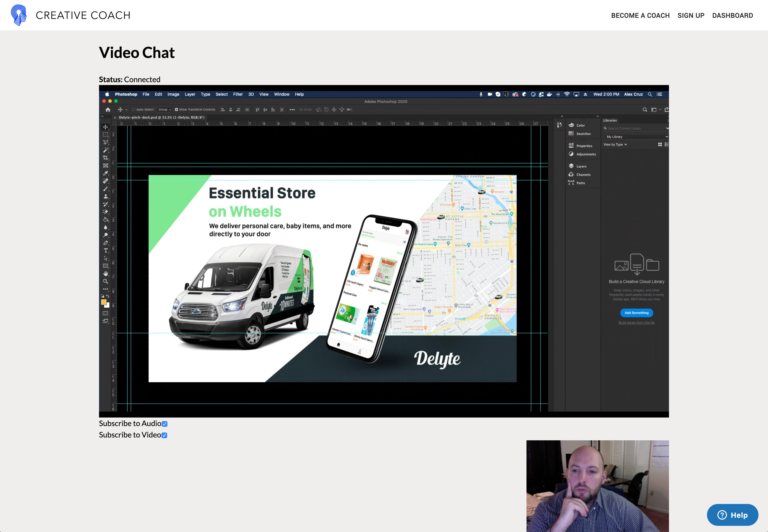Select the Crop tool
The height and width of the screenshot is (532, 768).
tap(105, 158)
